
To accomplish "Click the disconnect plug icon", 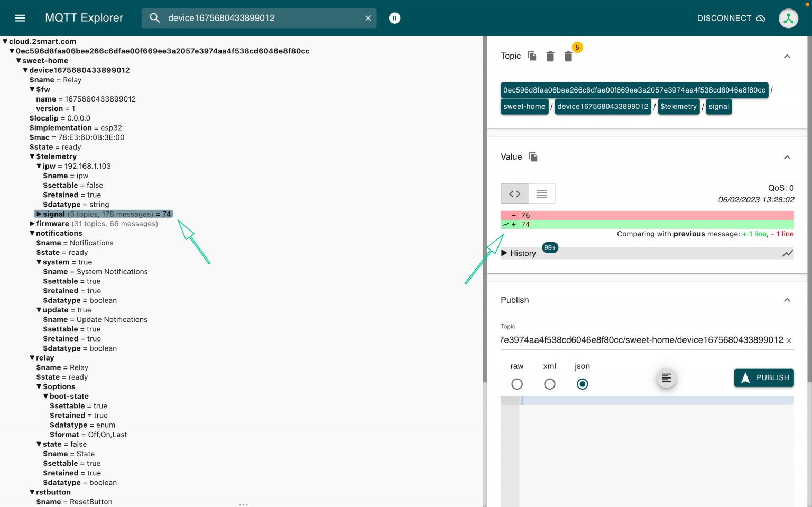I will (x=761, y=17).
